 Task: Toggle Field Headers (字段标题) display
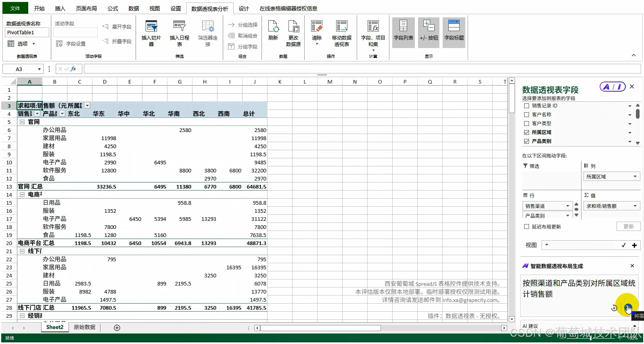(x=454, y=32)
